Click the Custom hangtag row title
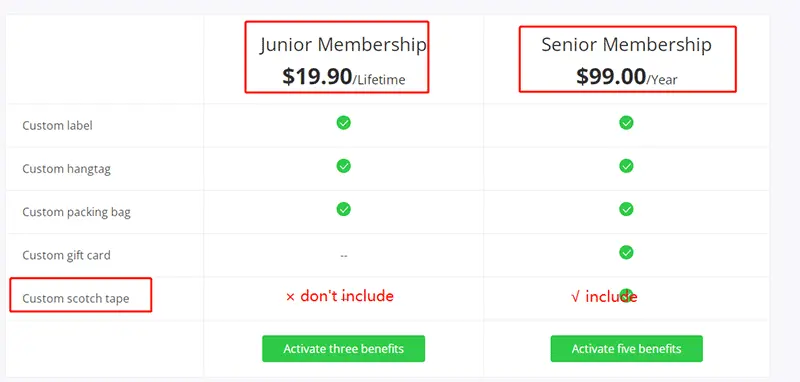 click(x=66, y=169)
